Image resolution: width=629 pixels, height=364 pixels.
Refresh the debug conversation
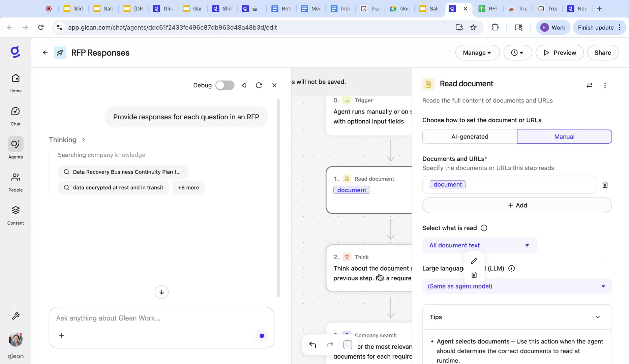(259, 85)
